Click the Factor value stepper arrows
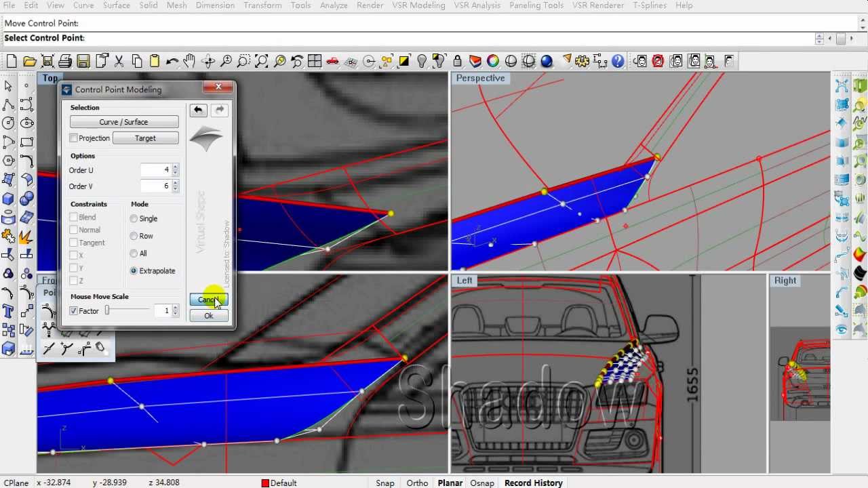 176,311
